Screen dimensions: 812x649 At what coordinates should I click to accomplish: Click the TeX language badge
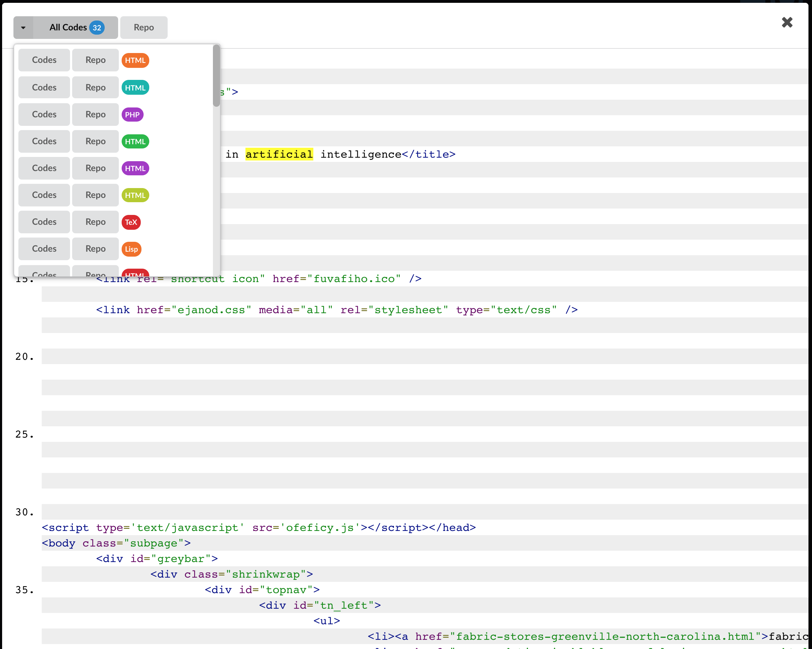[x=131, y=222]
